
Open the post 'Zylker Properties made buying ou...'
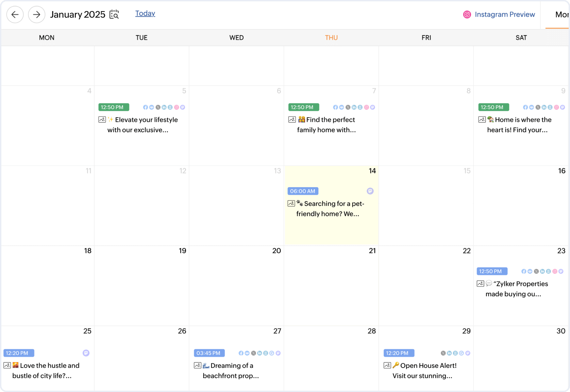coord(517,289)
